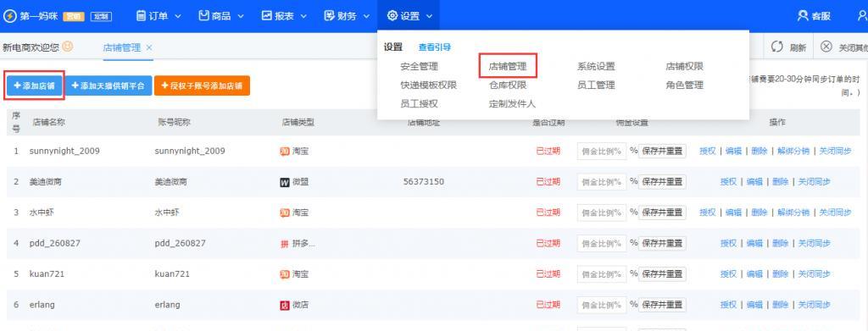
Task: Switch to the 店铺管理 tab
Action: [x=122, y=47]
